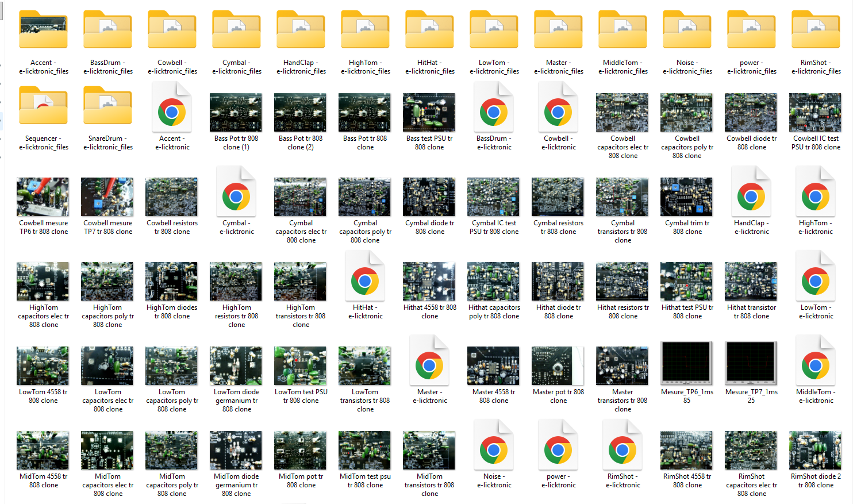The image size is (853, 504).
Task: Select the label "Cowbell capacitors elec tr 808 clone"
Action: click(x=623, y=147)
